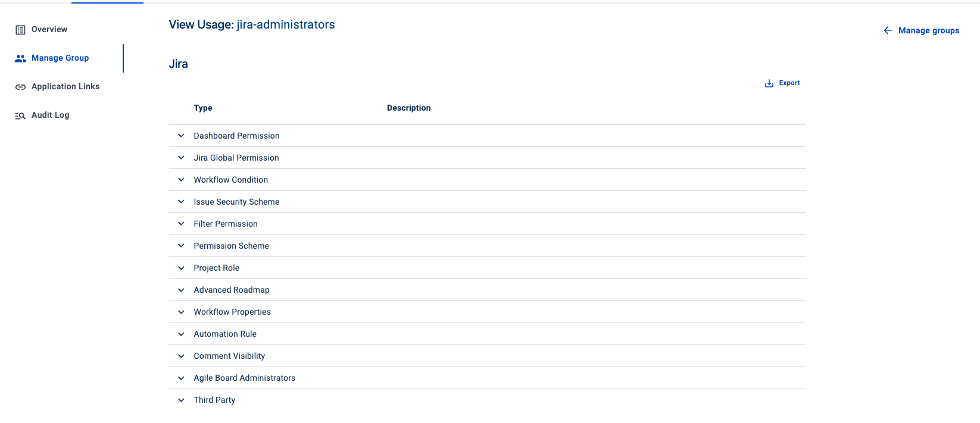Click the Overview list icon in sidebar
The image size is (980, 423).
click(x=20, y=30)
